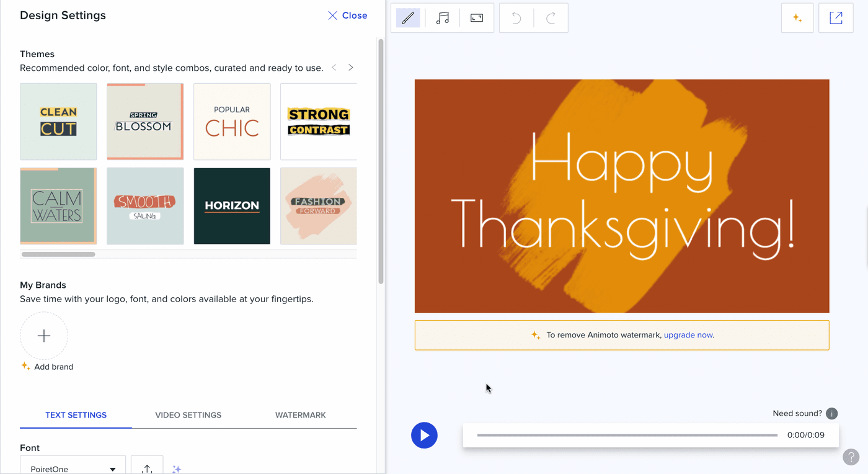Click the themes horizontal scrollbar
The image size is (868, 474).
(58, 254)
